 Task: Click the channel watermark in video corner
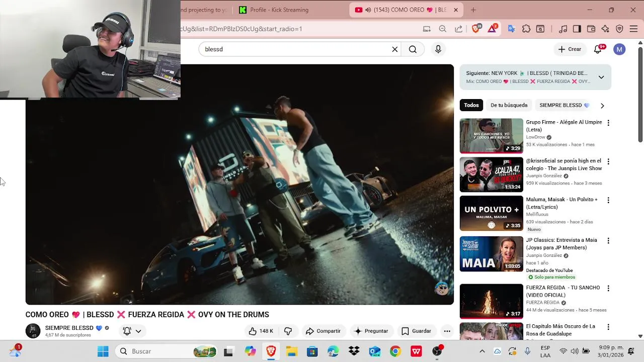tap(442, 288)
